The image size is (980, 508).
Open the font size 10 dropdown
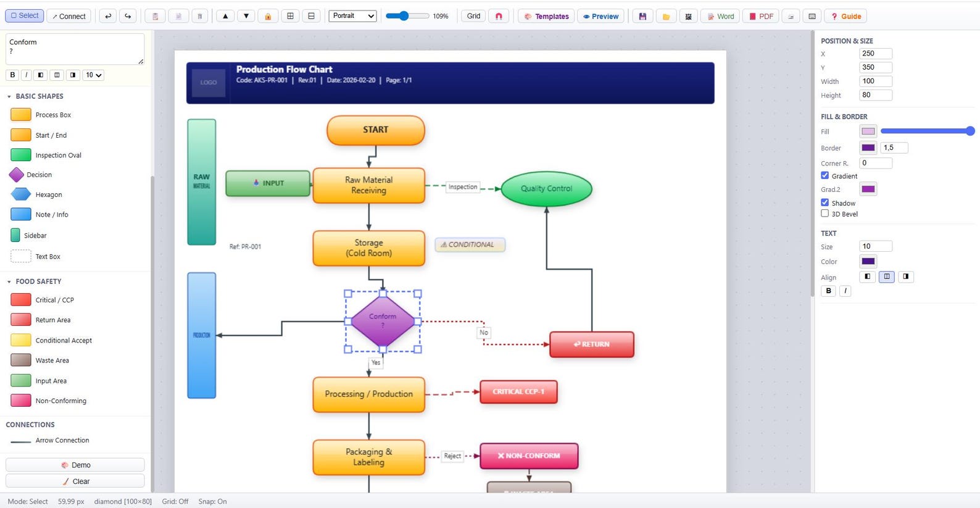(x=94, y=75)
